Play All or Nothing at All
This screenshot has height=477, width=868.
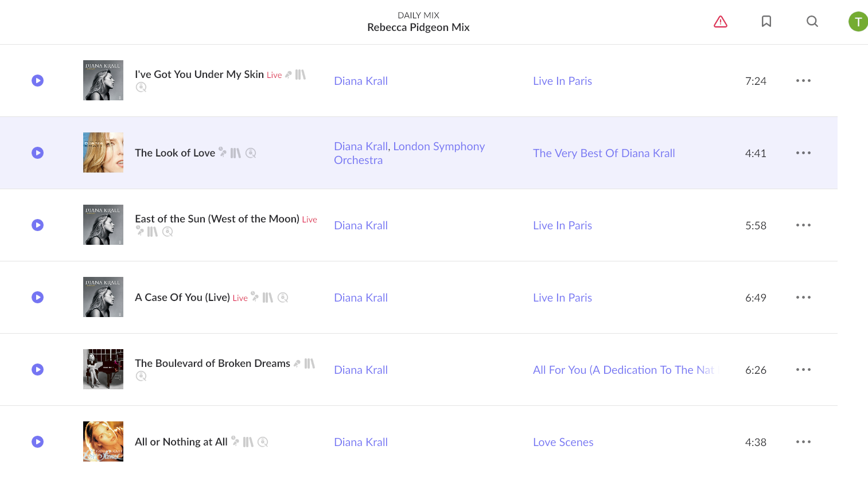tap(37, 442)
